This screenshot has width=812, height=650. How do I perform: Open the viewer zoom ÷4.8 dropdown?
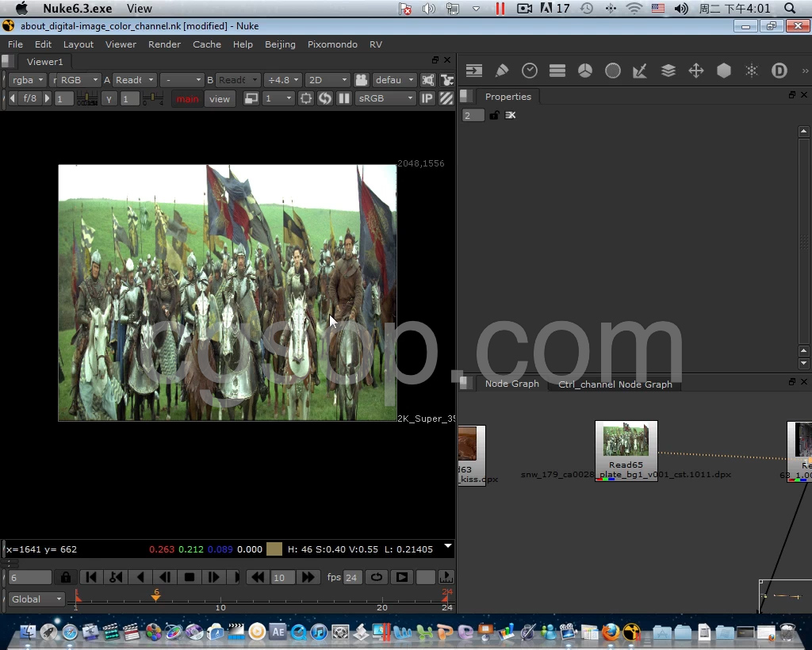[x=283, y=80]
